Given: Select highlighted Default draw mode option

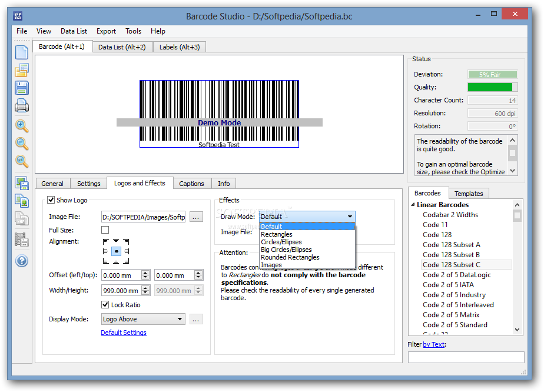Looking at the screenshot, I should pyautogui.click(x=307, y=227).
